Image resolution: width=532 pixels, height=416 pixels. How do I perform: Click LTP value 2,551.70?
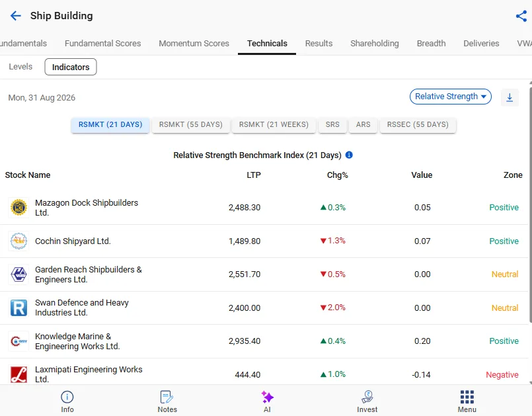(x=245, y=274)
